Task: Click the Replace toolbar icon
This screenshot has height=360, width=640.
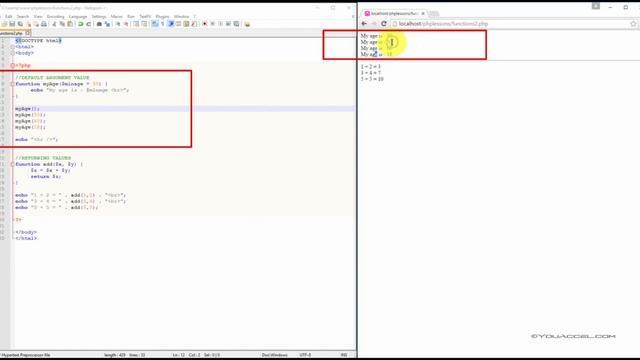Action: pyautogui.click(x=107, y=24)
